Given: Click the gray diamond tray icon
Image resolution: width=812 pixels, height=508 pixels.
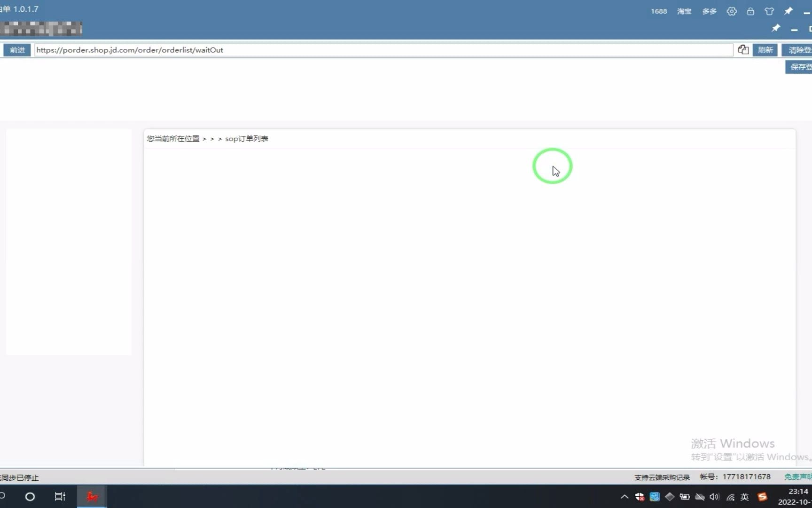Looking at the screenshot, I should tap(670, 497).
